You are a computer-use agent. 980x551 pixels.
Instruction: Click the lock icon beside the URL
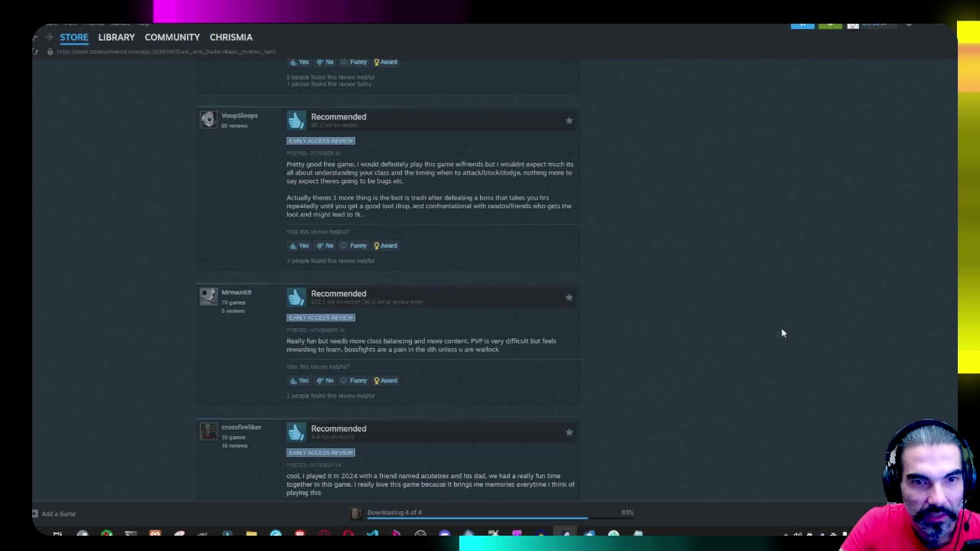pyautogui.click(x=50, y=51)
